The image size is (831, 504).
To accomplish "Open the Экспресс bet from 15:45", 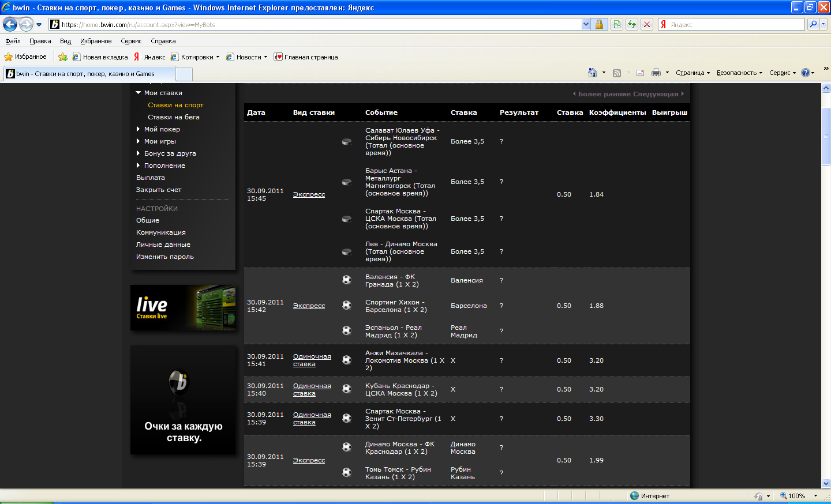I will [309, 194].
